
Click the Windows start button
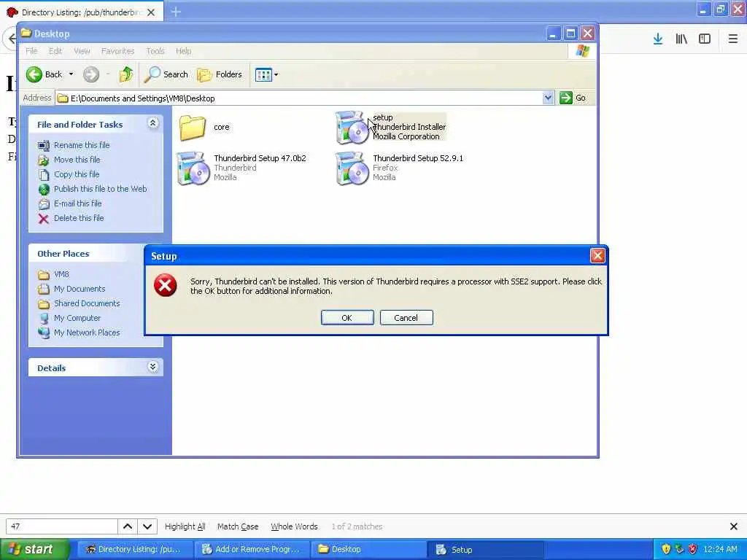[x=35, y=549]
